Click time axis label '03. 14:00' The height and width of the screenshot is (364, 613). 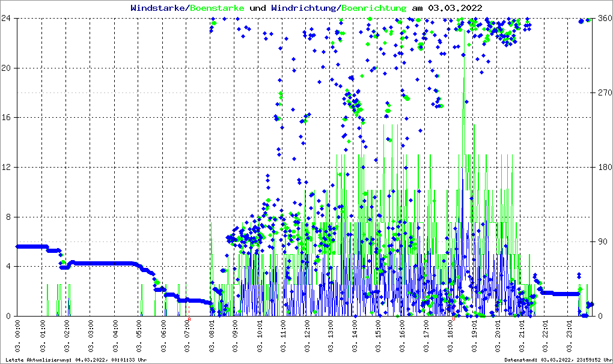[355, 336]
